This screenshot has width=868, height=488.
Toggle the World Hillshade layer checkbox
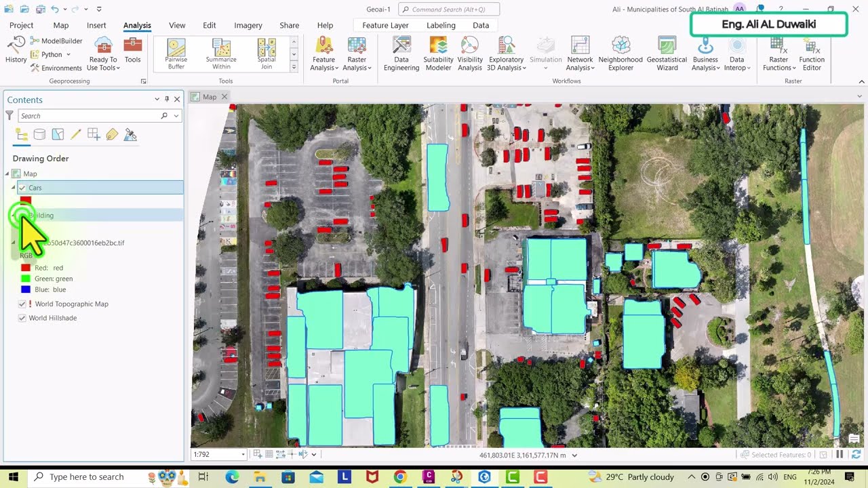pos(22,318)
